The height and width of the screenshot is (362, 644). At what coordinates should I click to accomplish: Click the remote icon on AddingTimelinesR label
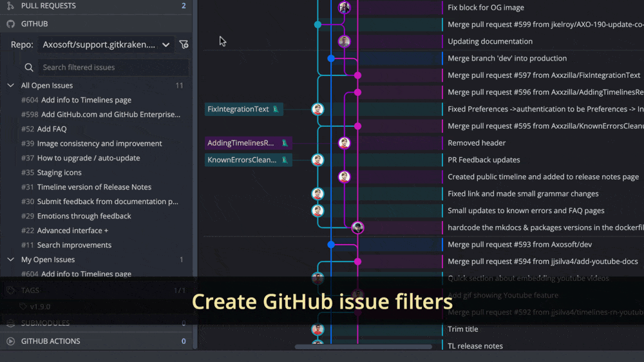click(285, 143)
